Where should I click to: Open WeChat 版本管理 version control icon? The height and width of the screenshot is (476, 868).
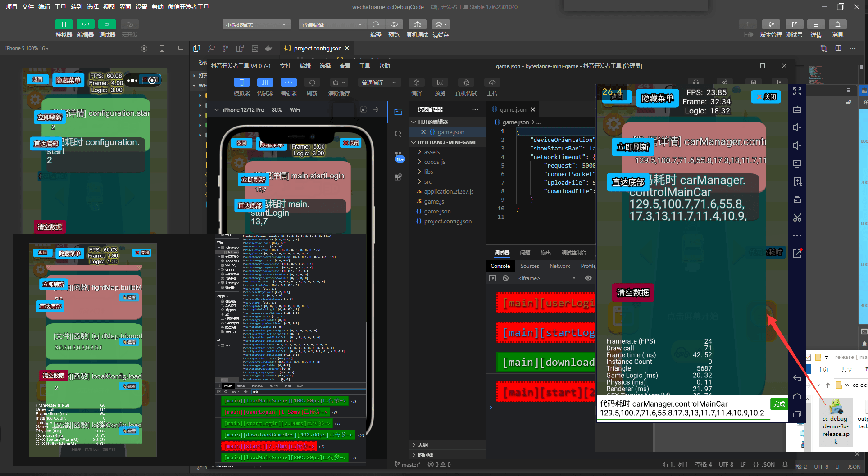(771, 24)
